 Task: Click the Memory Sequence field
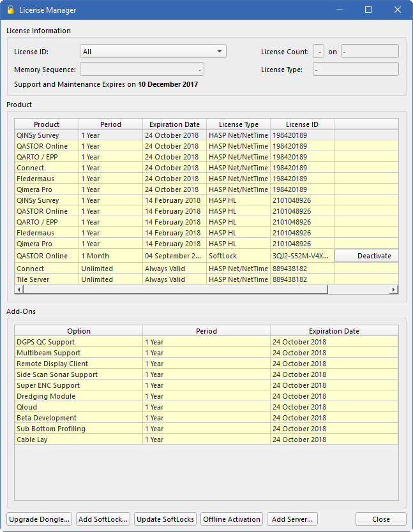[x=142, y=70]
